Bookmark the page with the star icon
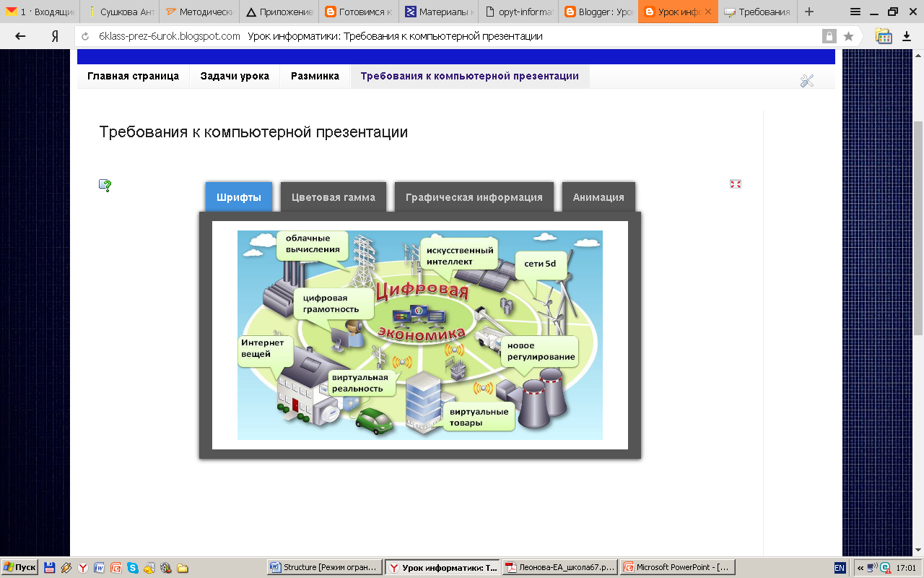This screenshot has width=924, height=578. click(848, 36)
